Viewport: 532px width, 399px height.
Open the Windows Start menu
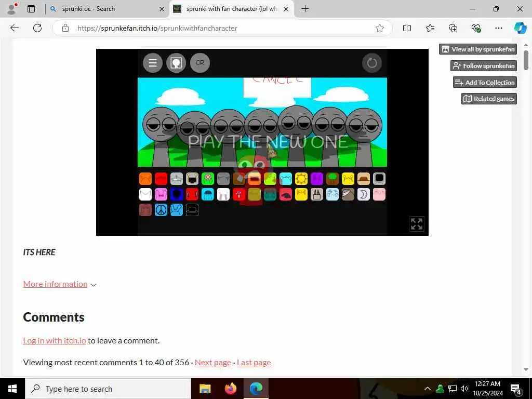pyautogui.click(x=12, y=389)
